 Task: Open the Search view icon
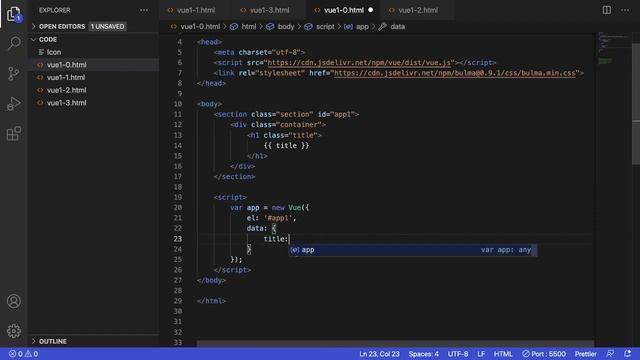[x=13, y=43]
